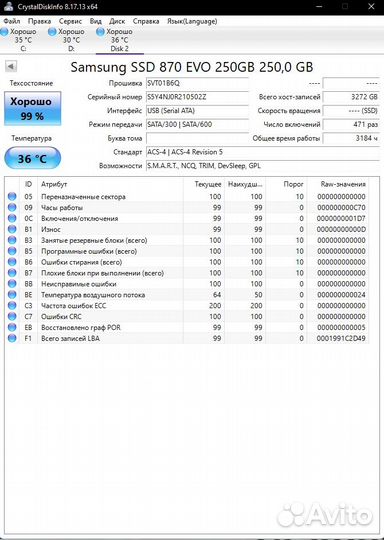Click the CrystalDiskInfo title bar app icon
The height and width of the screenshot is (540, 384).
point(8,7)
